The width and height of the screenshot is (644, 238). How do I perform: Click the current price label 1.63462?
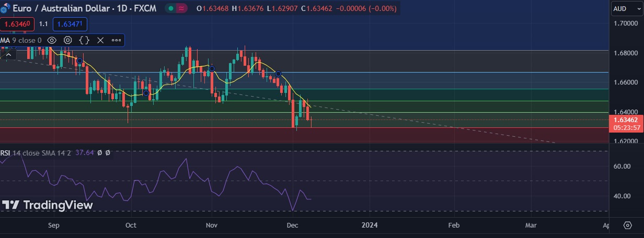pyautogui.click(x=626, y=120)
